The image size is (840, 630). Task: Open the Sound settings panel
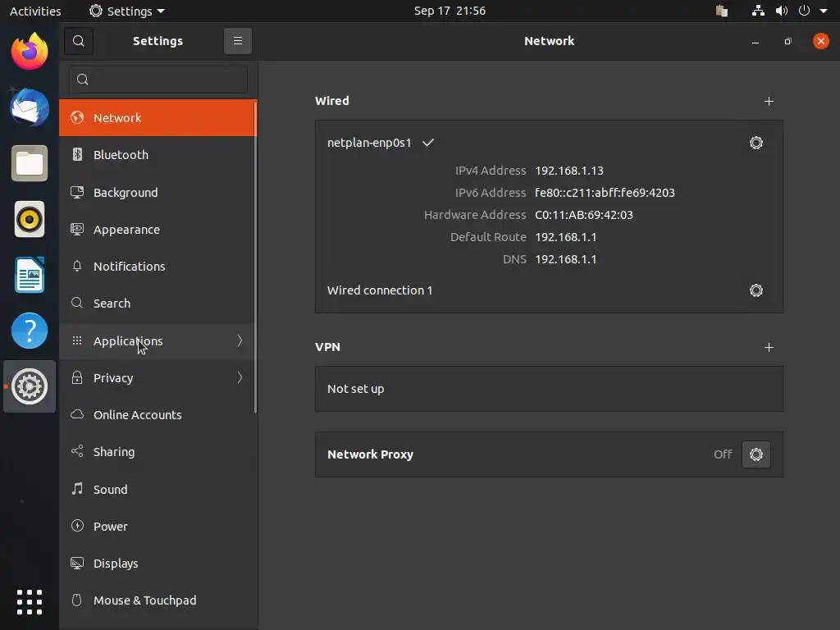[110, 490]
